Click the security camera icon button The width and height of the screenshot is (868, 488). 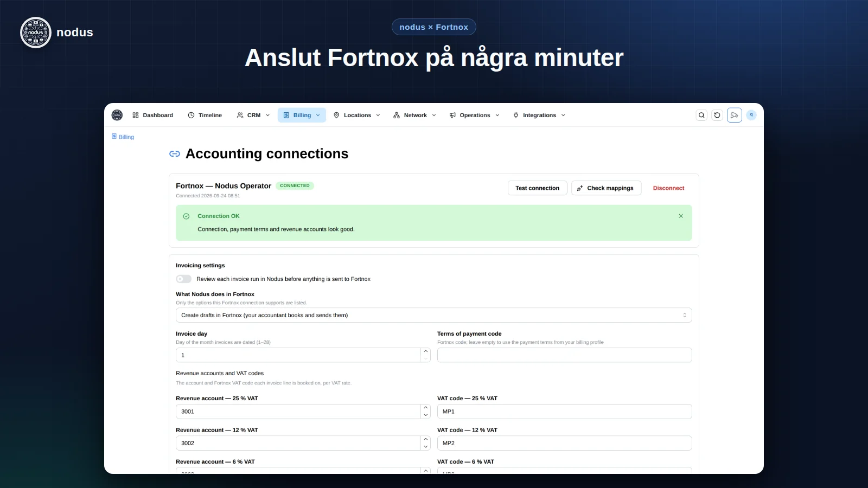(735, 115)
